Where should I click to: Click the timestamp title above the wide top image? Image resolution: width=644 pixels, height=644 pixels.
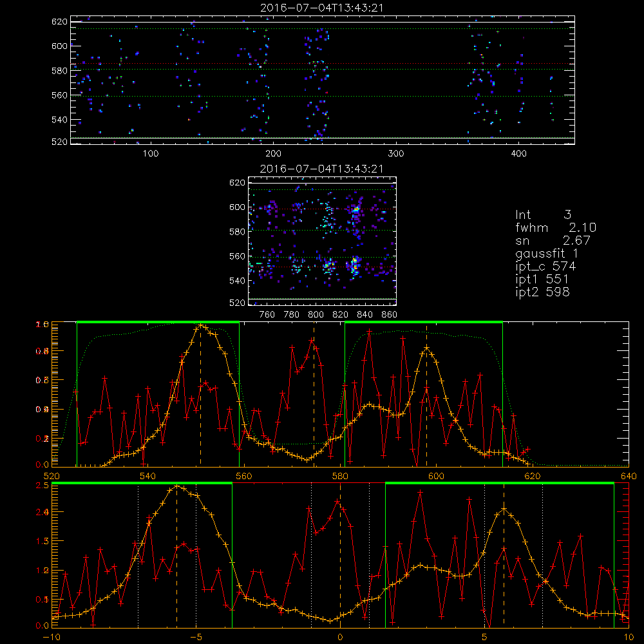tap(322, 8)
